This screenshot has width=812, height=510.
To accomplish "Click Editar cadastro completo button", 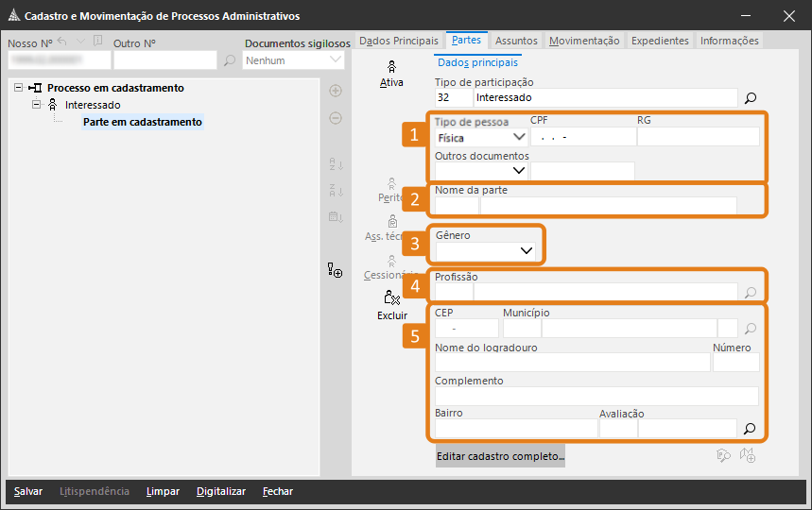I will point(500,456).
